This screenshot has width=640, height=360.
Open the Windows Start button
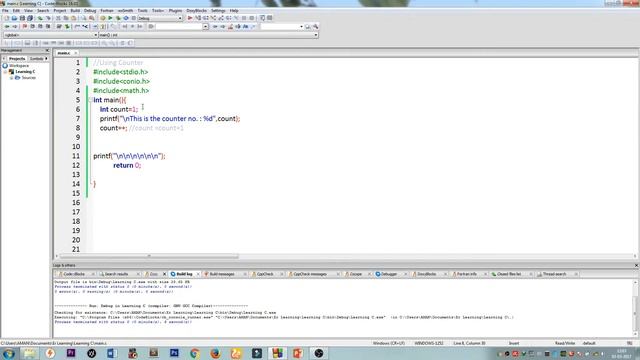pyautogui.click(x=9, y=353)
